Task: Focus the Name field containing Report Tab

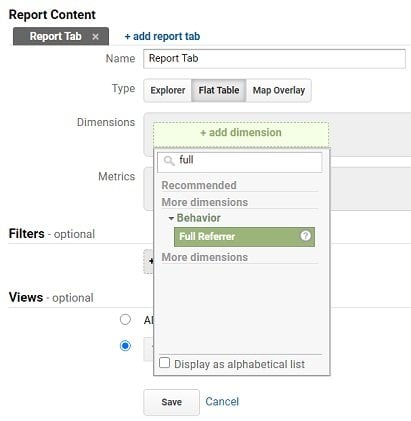Action: [274, 59]
